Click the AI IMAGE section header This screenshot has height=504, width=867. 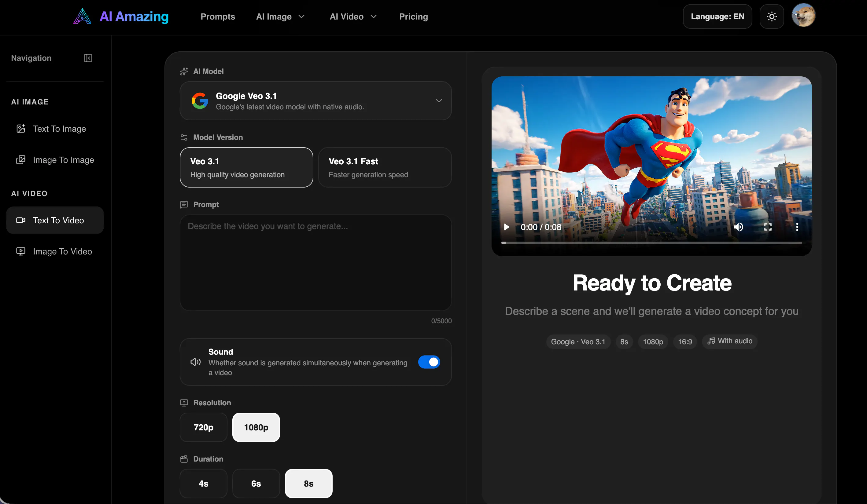(x=30, y=102)
